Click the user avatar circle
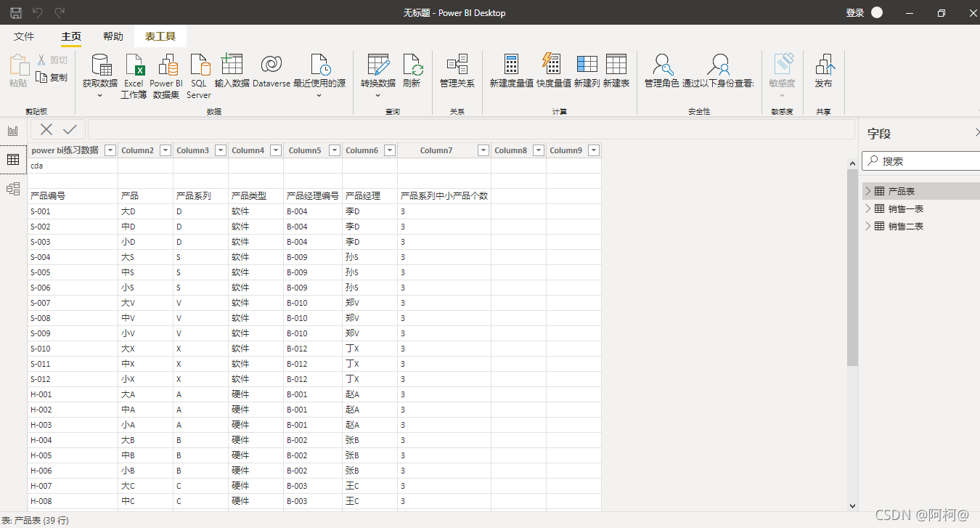This screenshot has height=528, width=980. coord(877,12)
